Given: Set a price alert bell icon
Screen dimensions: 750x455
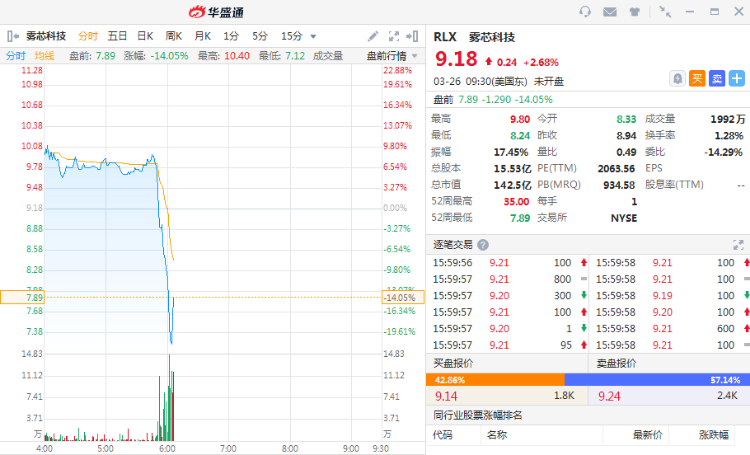Looking at the screenshot, I should 677,78.
